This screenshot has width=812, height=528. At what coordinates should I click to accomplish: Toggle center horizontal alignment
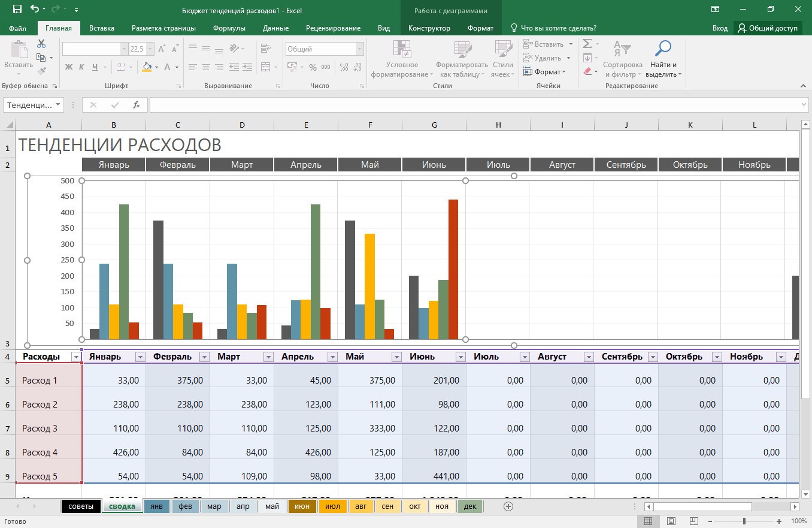(x=206, y=67)
